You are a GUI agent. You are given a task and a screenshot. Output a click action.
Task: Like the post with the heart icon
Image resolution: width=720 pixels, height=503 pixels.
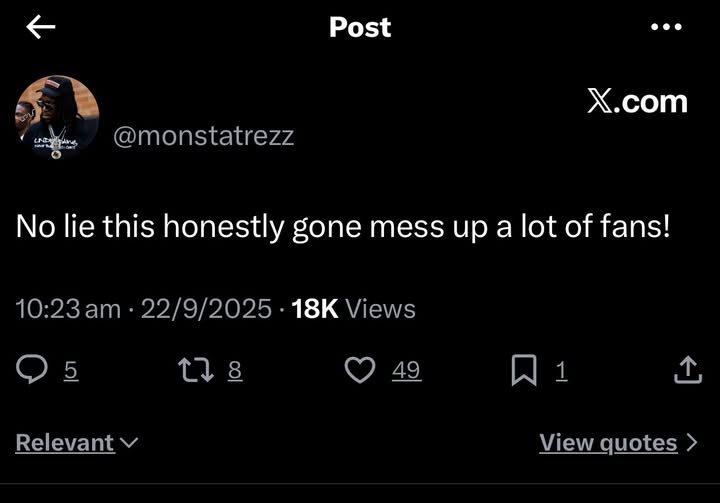point(359,371)
